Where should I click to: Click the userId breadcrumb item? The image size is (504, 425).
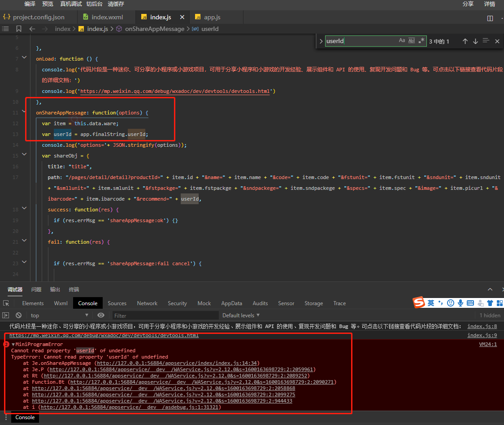[210, 29]
